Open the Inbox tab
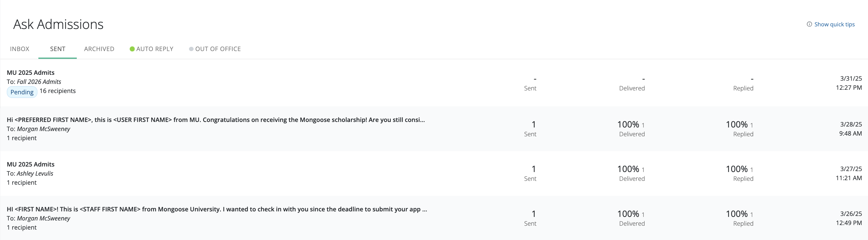Viewport: 868px width, 240px height. (20, 49)
